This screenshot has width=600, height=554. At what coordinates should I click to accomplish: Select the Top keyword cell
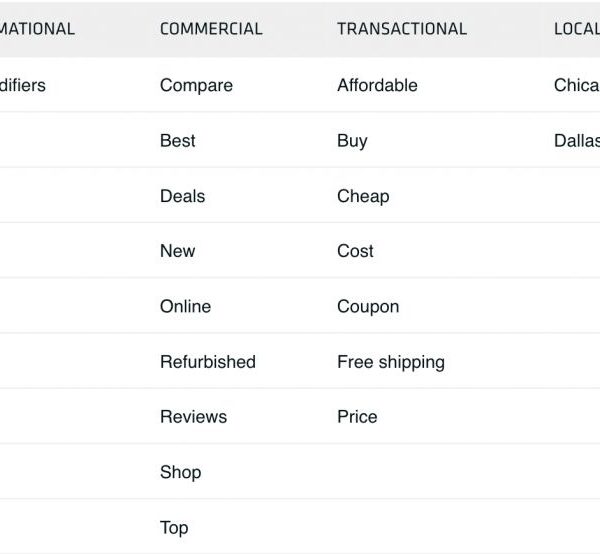pos(174,527)
